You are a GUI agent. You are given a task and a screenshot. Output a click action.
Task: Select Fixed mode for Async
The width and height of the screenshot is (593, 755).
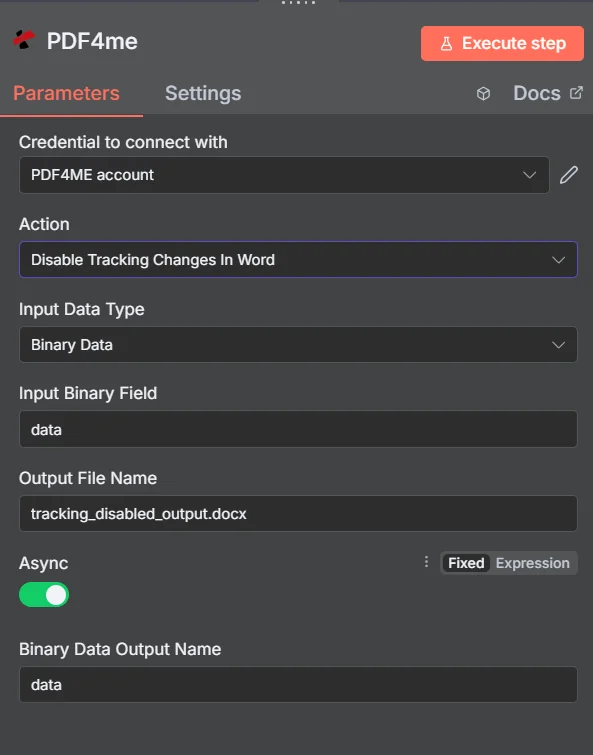(466, 563)
